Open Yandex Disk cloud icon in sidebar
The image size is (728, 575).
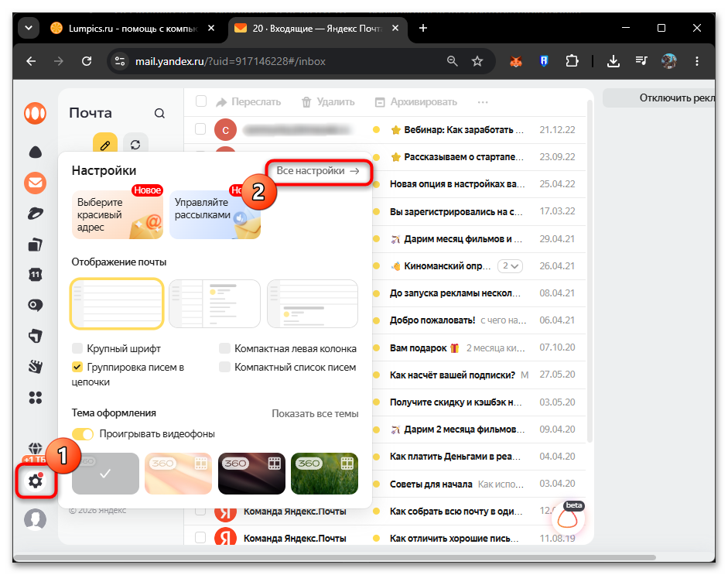tap(36, 152)
